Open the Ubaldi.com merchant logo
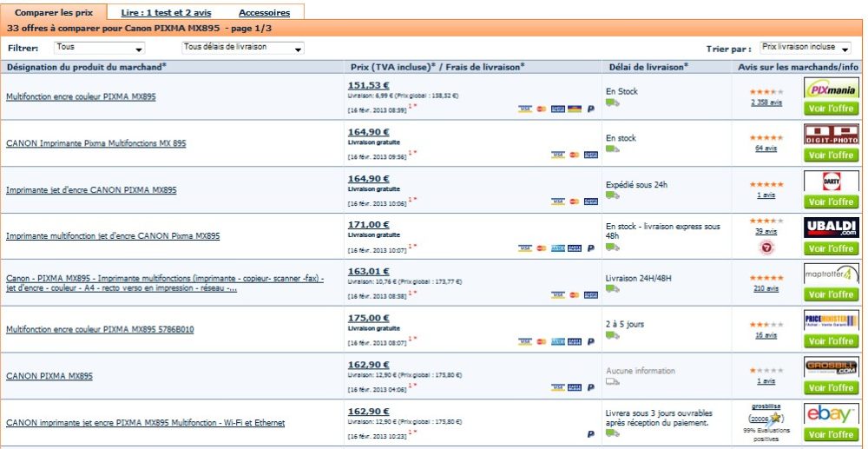 (831, 228)
